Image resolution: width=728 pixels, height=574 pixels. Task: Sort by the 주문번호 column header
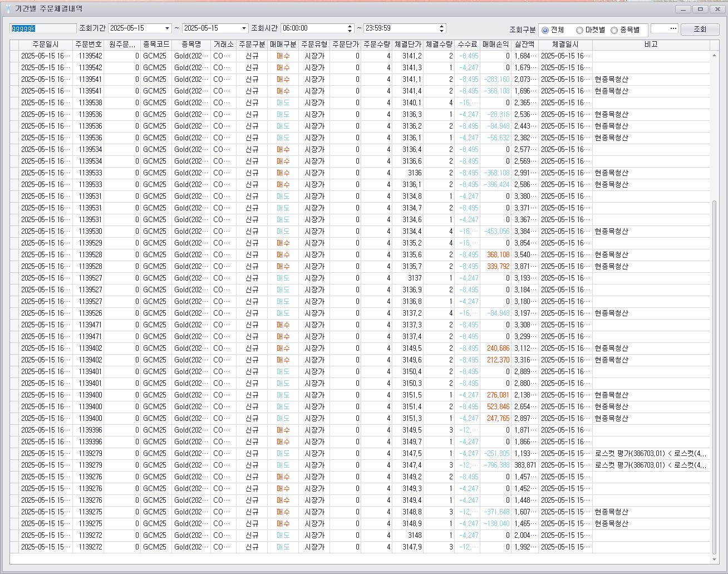pos(88,45)
